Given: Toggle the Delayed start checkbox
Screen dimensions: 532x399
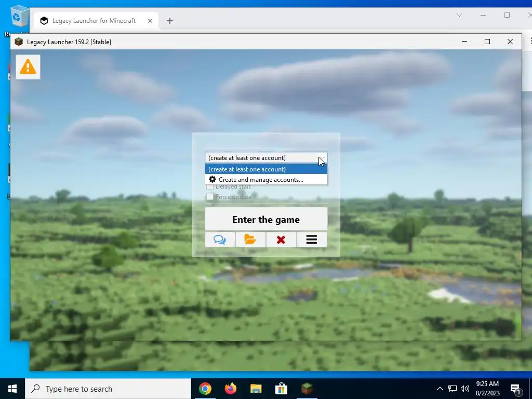Looking at the screenshot, I should click(x=210, y=187).
